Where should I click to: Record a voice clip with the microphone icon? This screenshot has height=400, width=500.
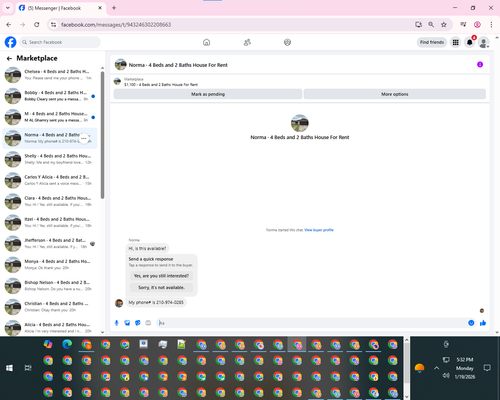click(x=117, y=323)
